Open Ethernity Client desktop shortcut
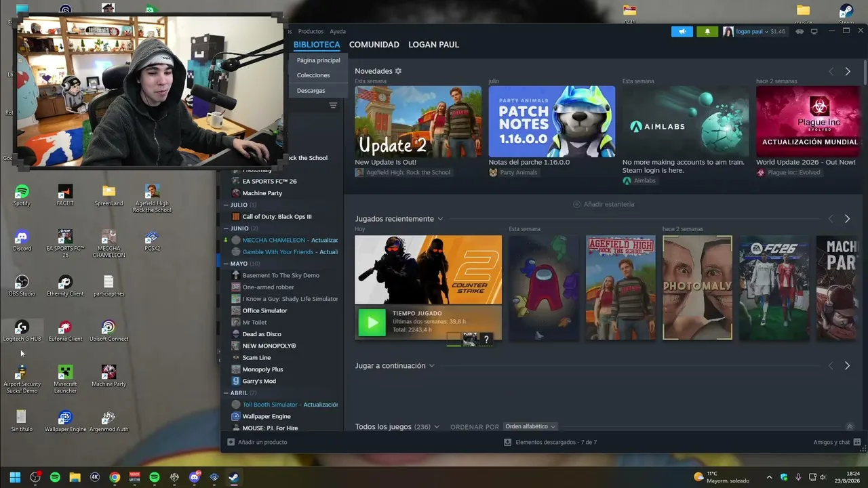The height and width of the screenshot is (488, 868). 65,286
